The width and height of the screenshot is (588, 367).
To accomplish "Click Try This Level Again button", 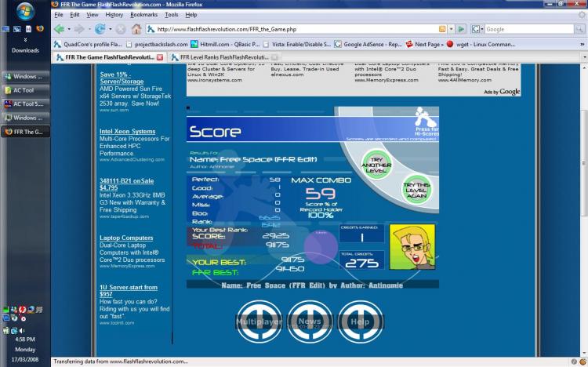I will (416, 189).
